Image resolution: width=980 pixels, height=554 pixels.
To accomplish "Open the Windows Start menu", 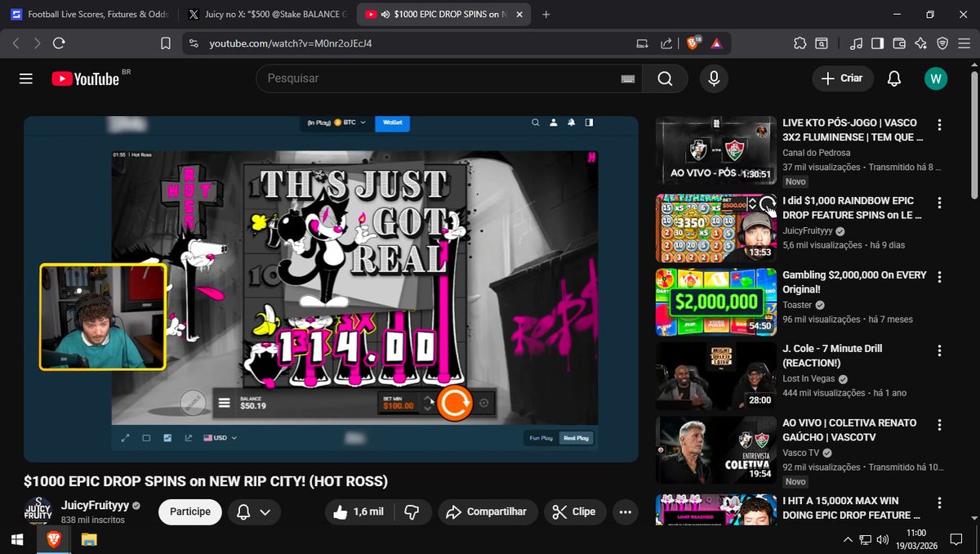I will (16, 539).
